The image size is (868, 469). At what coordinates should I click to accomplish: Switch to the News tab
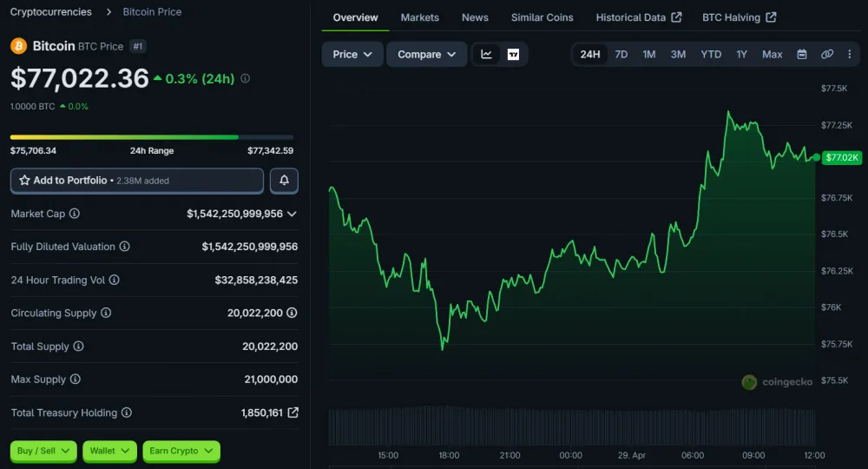(475, 17)
